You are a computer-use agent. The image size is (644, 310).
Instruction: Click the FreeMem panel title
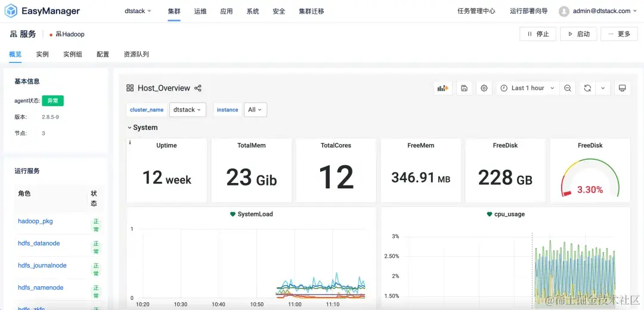pyautogui.click(x=420, y=145)
